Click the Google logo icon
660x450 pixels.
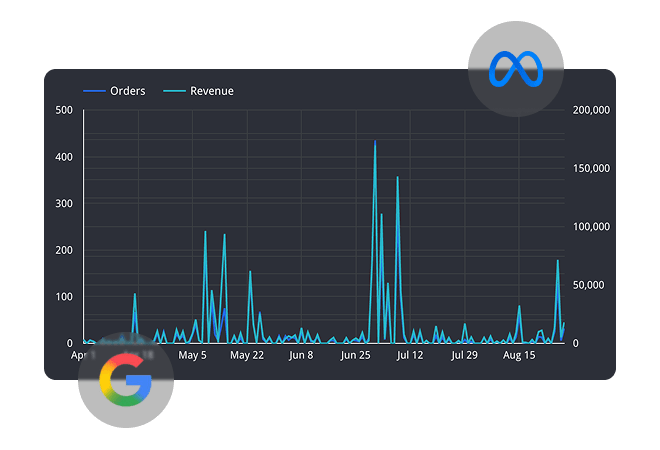coord(126,379)
